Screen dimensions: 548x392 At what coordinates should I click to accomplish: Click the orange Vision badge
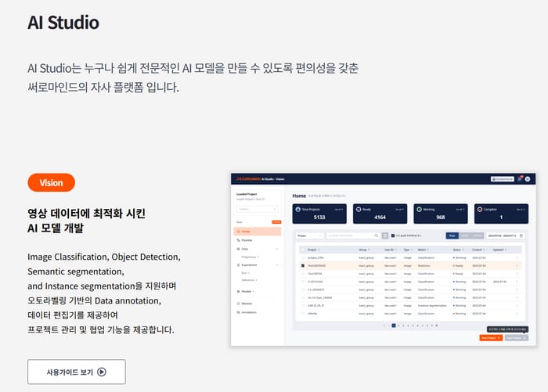pos(51,183)
